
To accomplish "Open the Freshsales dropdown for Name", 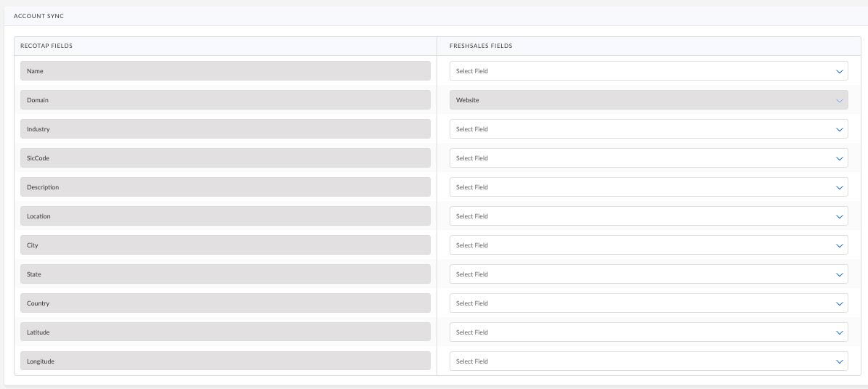I will pyautogui.click(x=648, y=71).
